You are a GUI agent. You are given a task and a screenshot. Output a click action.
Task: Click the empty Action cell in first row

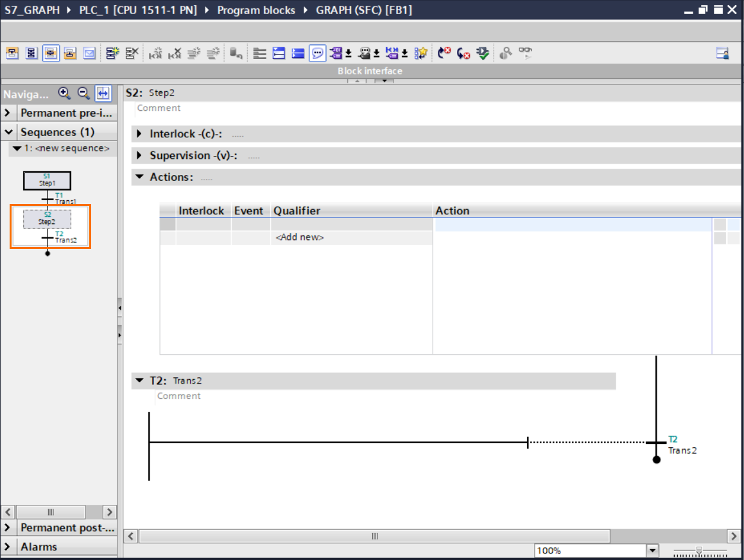(573, 225)
